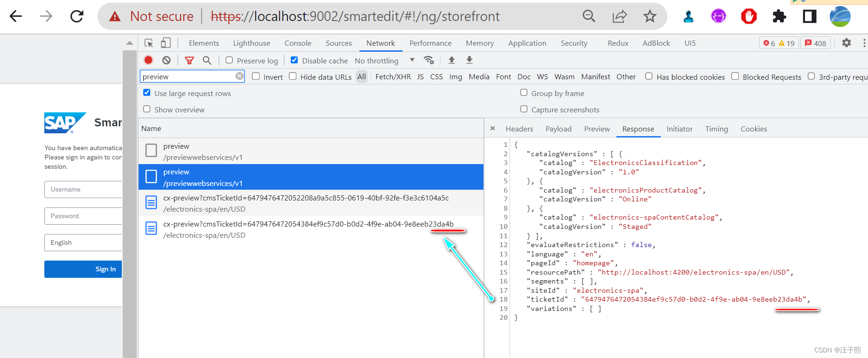Toggle the device toolbar icon
This screenshot has width=868, height=358.
[166, 43]
